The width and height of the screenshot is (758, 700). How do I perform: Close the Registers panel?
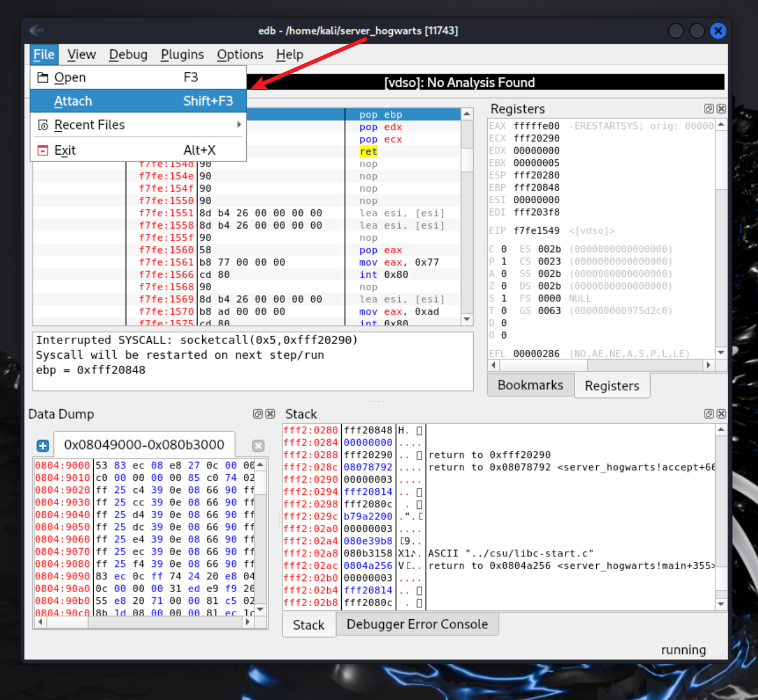click(x=721, y=108)
